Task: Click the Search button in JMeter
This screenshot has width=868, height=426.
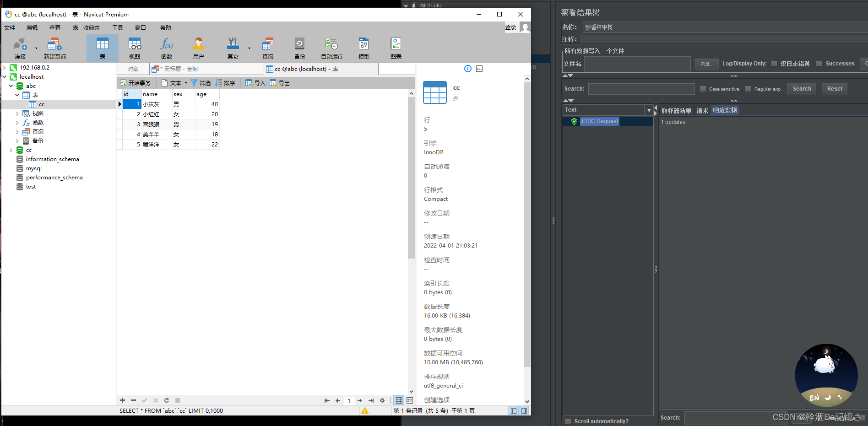Action: point(802,89)
